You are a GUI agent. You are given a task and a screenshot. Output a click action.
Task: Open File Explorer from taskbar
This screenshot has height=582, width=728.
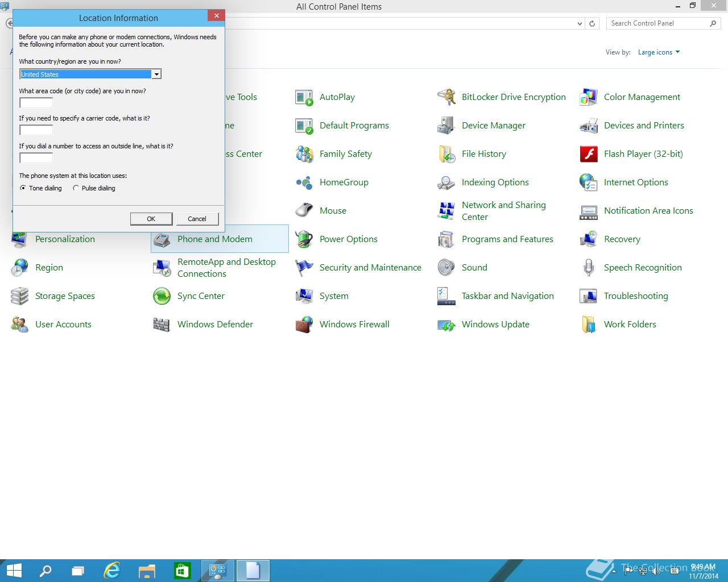click(147, 571)
